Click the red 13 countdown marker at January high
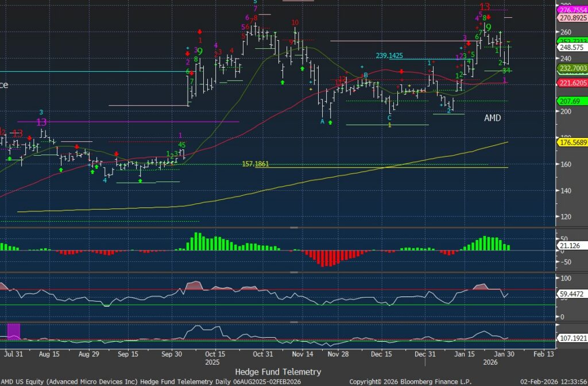Image resolution: width=588 pixels, height=386 pixels. coord(485,7)
